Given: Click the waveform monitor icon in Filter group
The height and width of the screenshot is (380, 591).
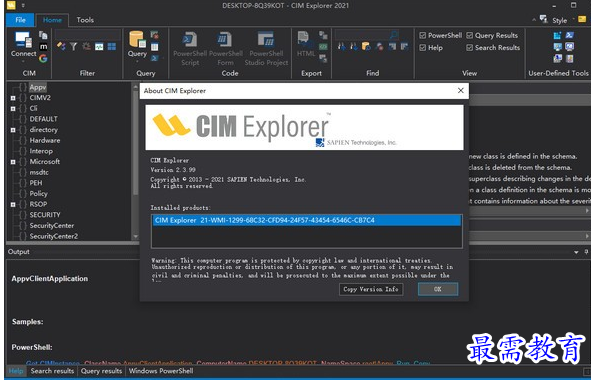Looking at the screenshot, I should 99,46.
